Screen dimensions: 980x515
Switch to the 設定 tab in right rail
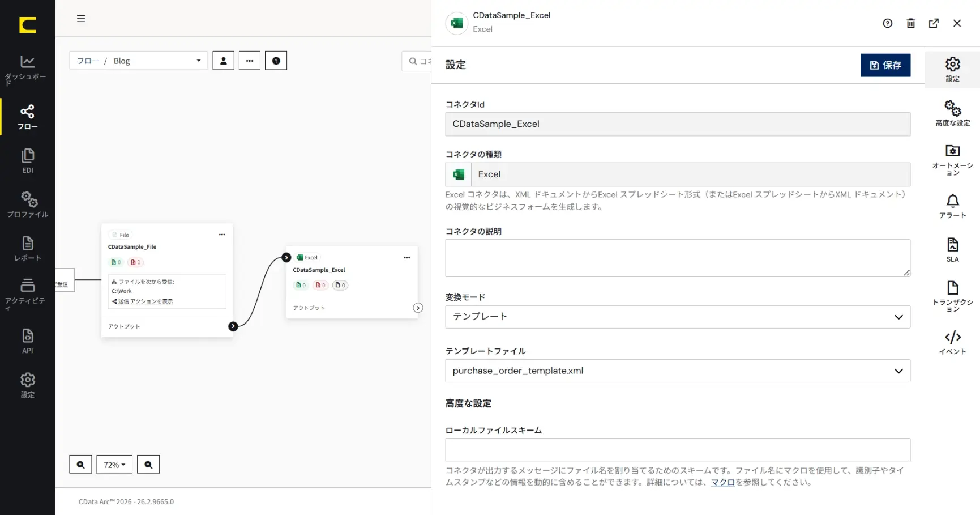point(953,69)
